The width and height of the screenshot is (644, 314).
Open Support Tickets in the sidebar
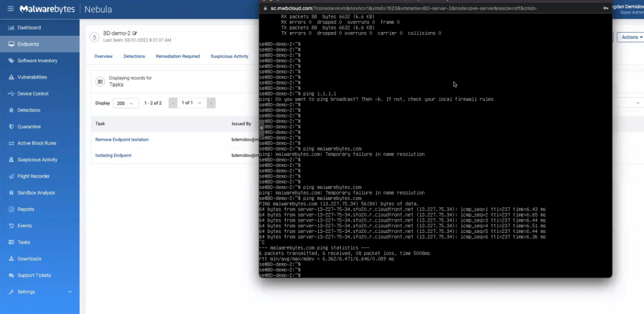tap(40, 276)
